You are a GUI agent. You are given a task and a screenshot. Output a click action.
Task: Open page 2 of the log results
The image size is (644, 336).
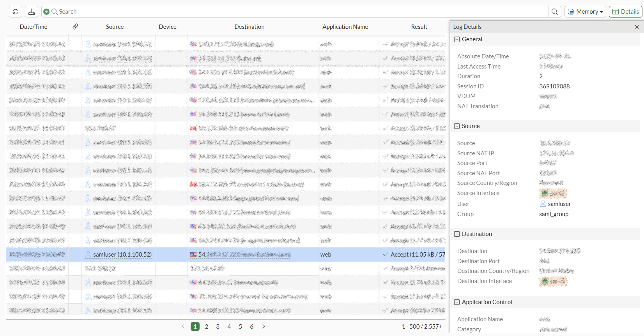tap(207, 326)
